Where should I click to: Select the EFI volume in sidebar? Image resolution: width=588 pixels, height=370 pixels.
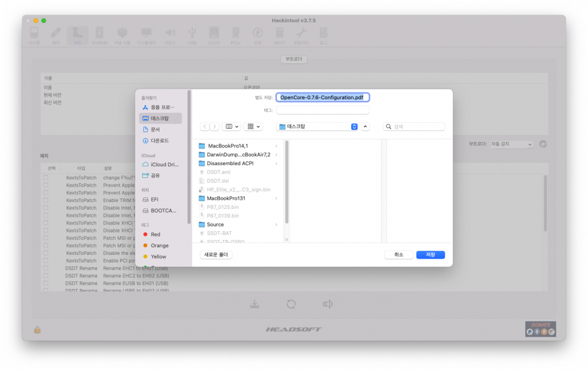point(160,200)
